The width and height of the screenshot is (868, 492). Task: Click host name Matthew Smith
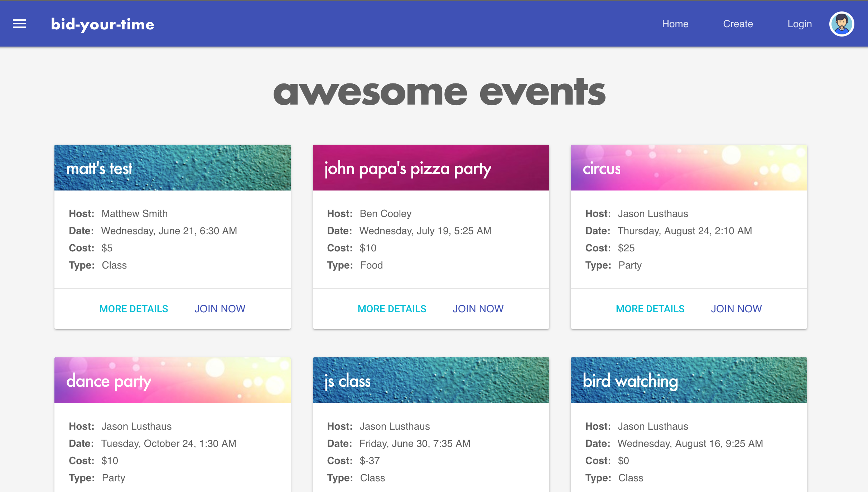tap(134, 214)
